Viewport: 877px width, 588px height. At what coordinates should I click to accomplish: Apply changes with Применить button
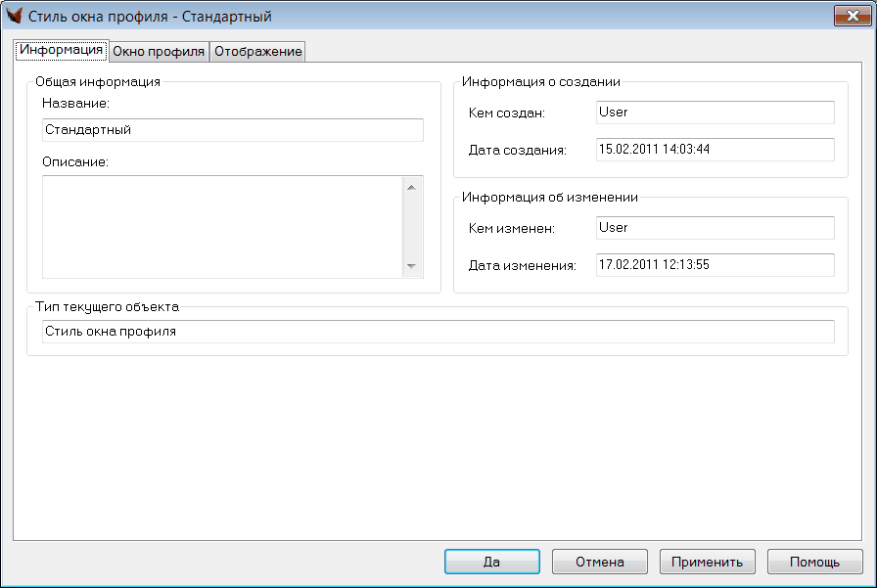click(707, 562)
